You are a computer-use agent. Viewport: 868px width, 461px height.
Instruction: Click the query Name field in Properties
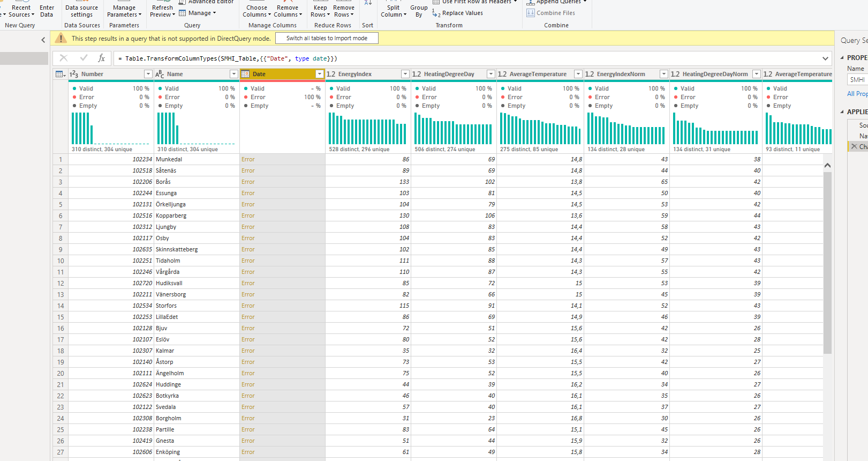tap(858, 79)
